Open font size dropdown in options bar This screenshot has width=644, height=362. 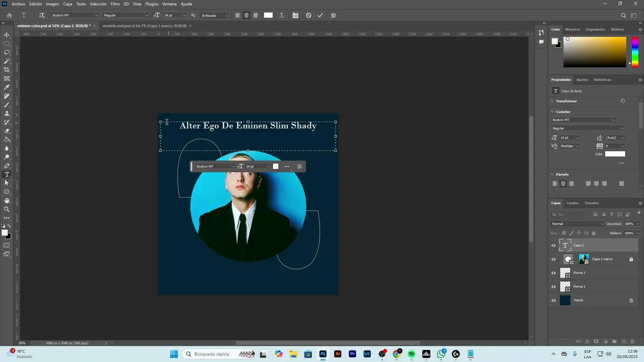click(184, 16)
